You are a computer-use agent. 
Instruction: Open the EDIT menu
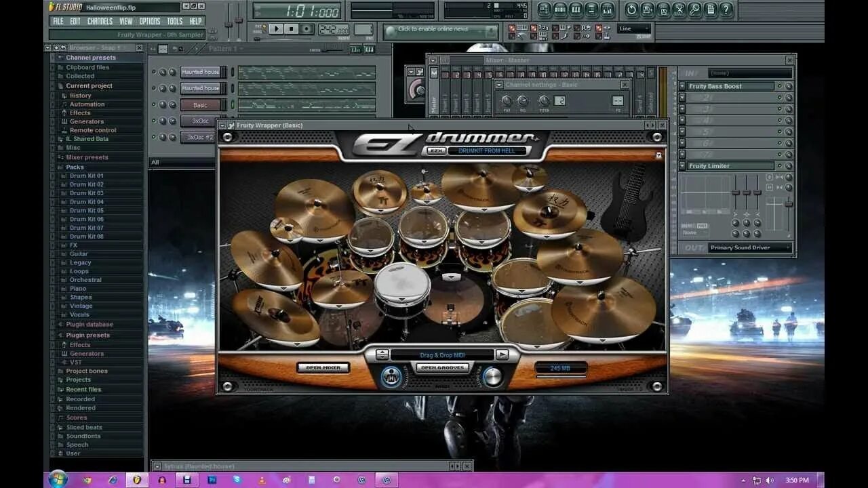pos(75,21)
